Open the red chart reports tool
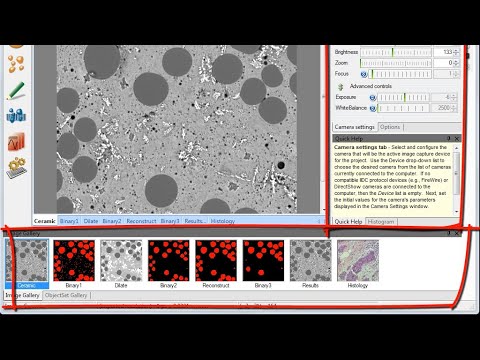 [x=16, y=142]
